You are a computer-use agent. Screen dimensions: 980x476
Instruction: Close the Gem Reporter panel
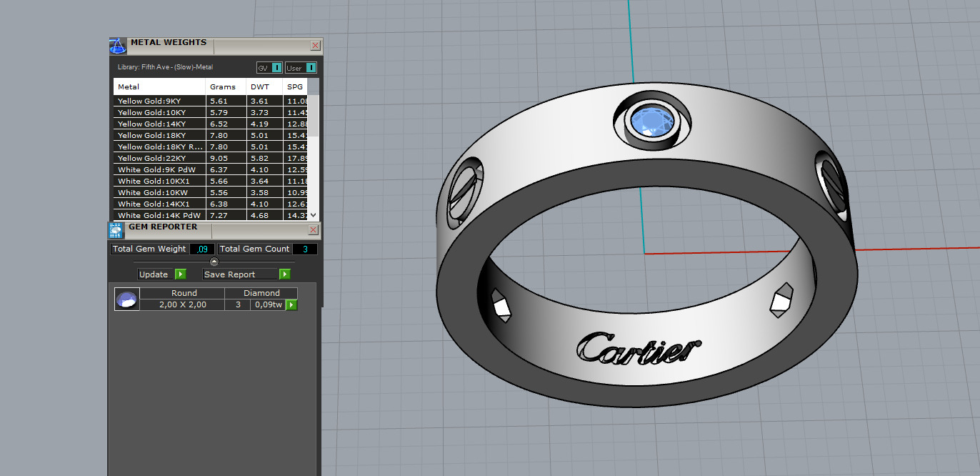click(x=313, y=230)
